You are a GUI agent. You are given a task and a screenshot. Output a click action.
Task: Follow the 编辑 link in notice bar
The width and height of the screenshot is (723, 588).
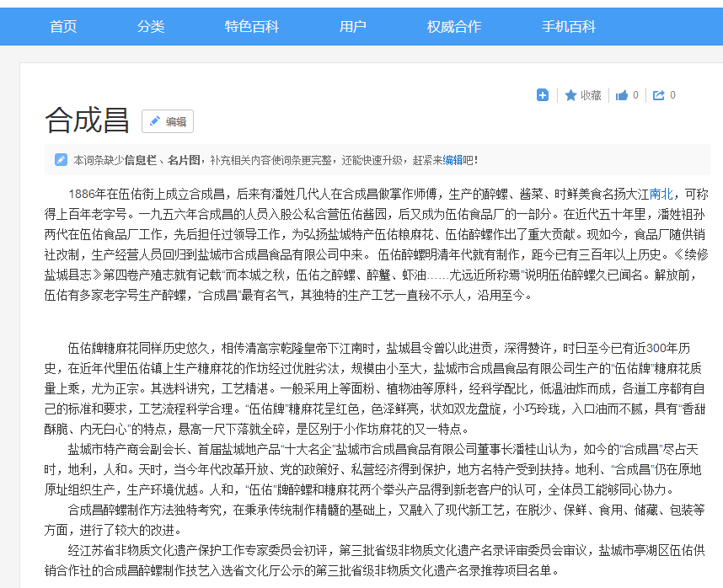tap(453, 160)
